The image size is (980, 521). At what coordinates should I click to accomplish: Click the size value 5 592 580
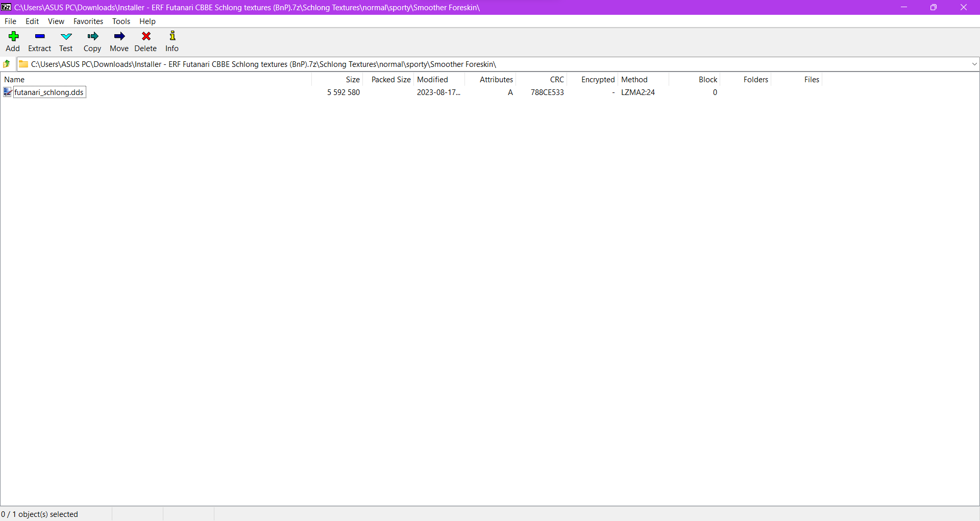(344, 92)
